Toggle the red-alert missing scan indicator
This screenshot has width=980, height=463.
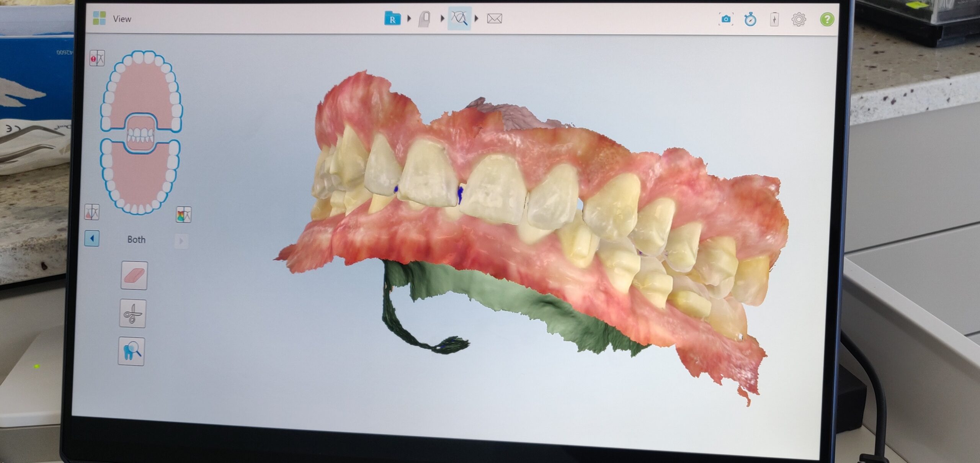point(97,58)
